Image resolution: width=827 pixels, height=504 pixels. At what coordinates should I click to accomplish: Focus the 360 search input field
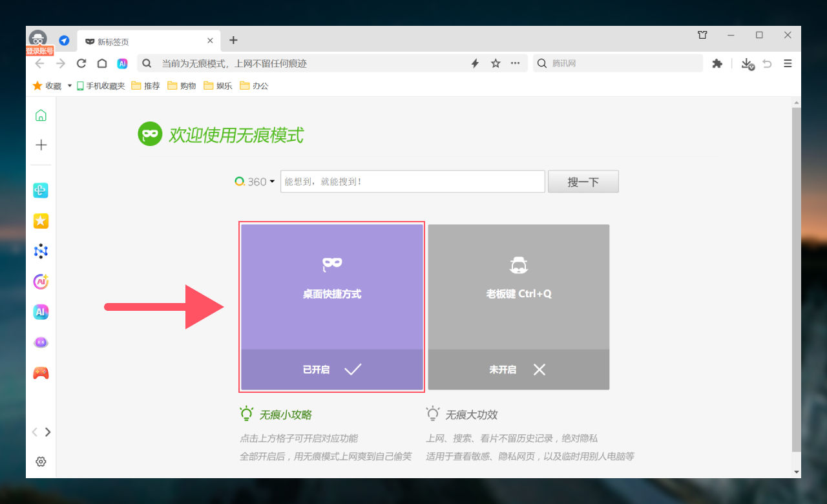coord(412,182)
